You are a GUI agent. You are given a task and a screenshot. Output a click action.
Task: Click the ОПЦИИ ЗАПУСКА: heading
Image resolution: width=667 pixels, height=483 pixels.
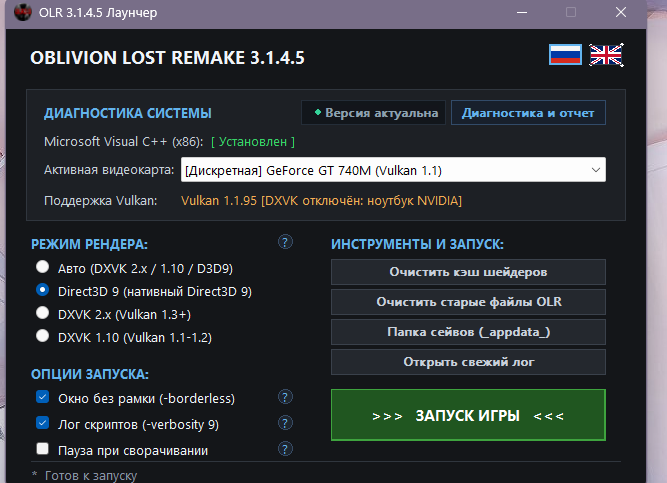click(x=90, y=374)
